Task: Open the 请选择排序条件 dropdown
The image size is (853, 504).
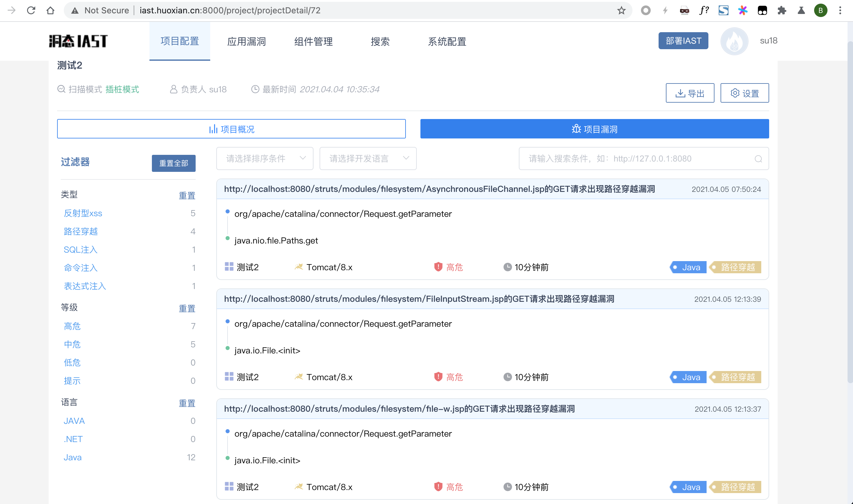Action: (x=265, y=158)
